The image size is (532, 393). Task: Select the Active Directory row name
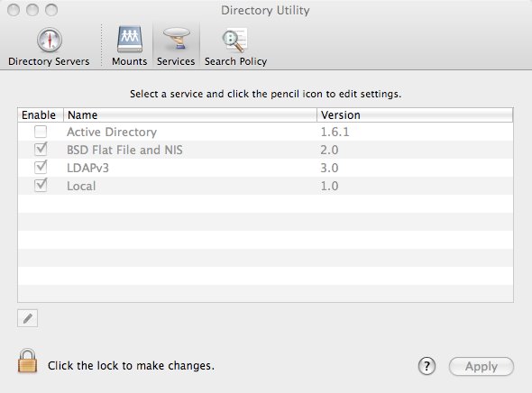[112, 132]
